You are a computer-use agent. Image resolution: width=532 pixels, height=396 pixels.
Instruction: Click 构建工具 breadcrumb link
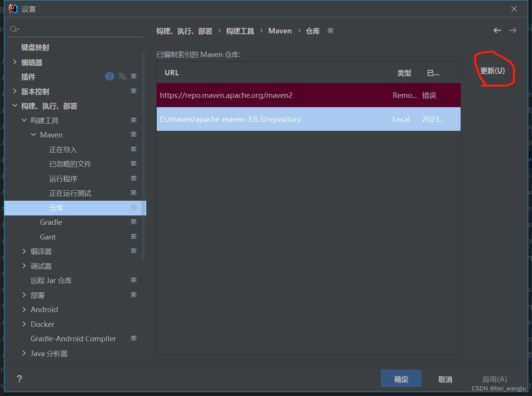tap(240, 31)
